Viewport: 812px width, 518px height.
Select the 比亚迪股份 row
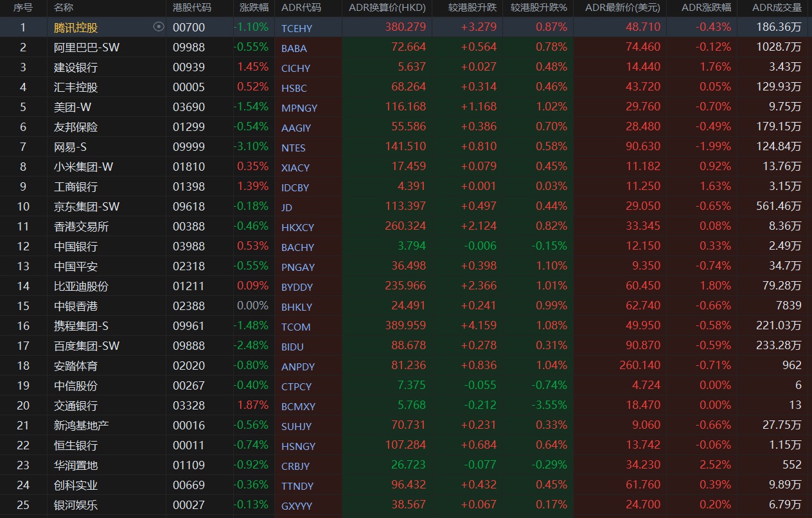click(406, 286)
